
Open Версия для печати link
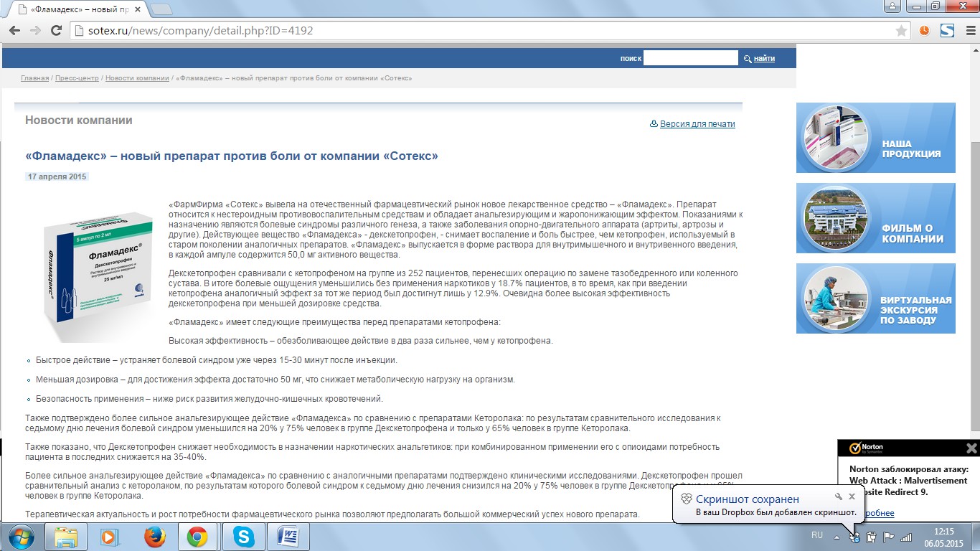[697, 123]
